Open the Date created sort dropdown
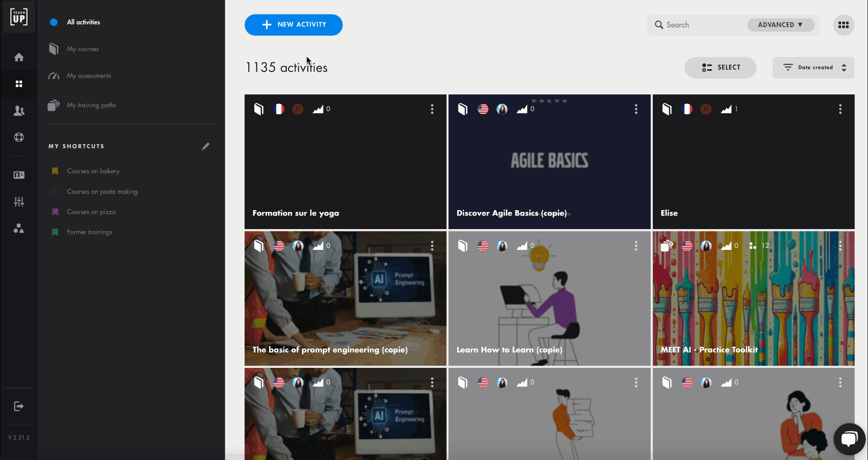 pyautogui.click(x=813, y=68)
